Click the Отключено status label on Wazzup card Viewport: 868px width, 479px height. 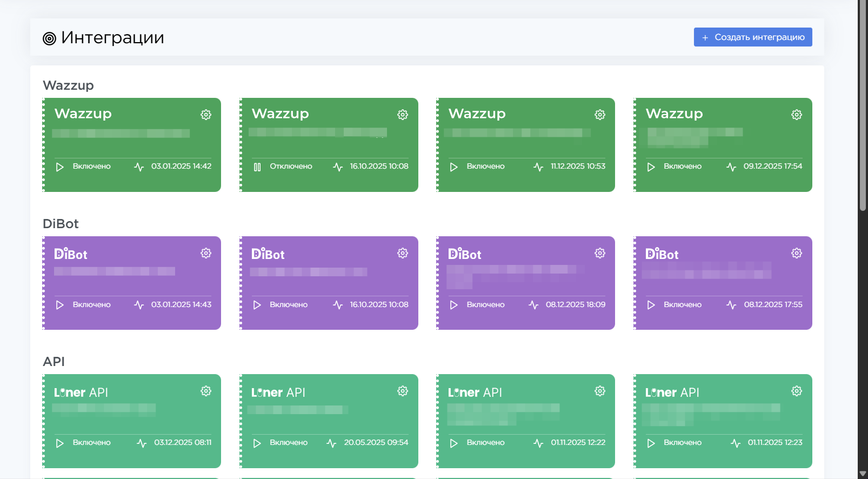click(x=291, y=167)
